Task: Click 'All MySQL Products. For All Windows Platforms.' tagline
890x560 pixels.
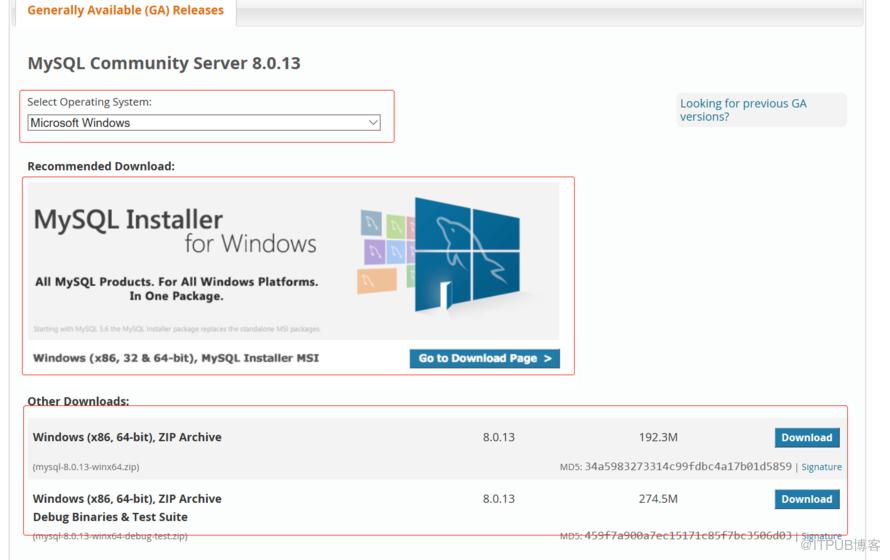Action: pyautogui.click(x=177, y=282)
